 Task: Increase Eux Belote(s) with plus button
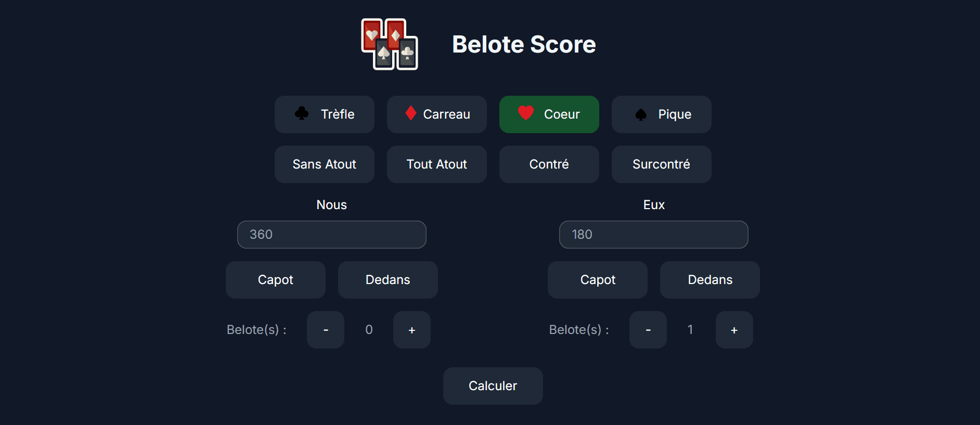(x=734, y=329)
